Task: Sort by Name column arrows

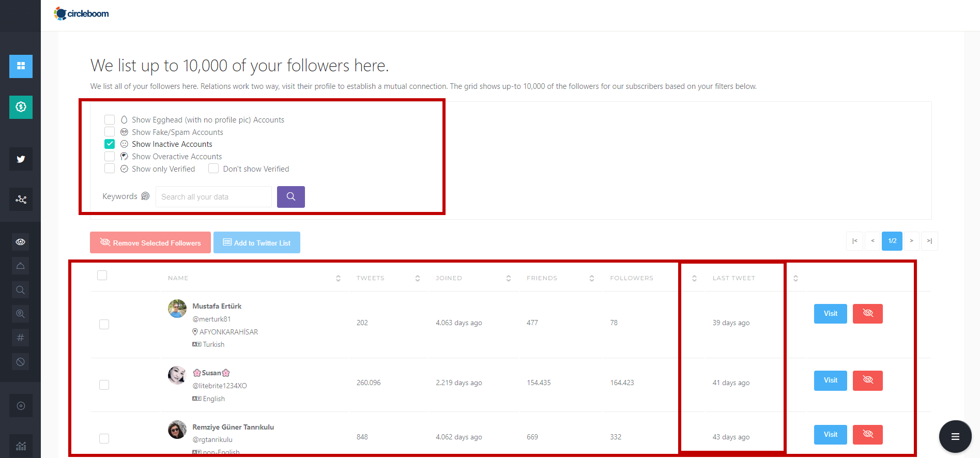Action: coord(339,278)
